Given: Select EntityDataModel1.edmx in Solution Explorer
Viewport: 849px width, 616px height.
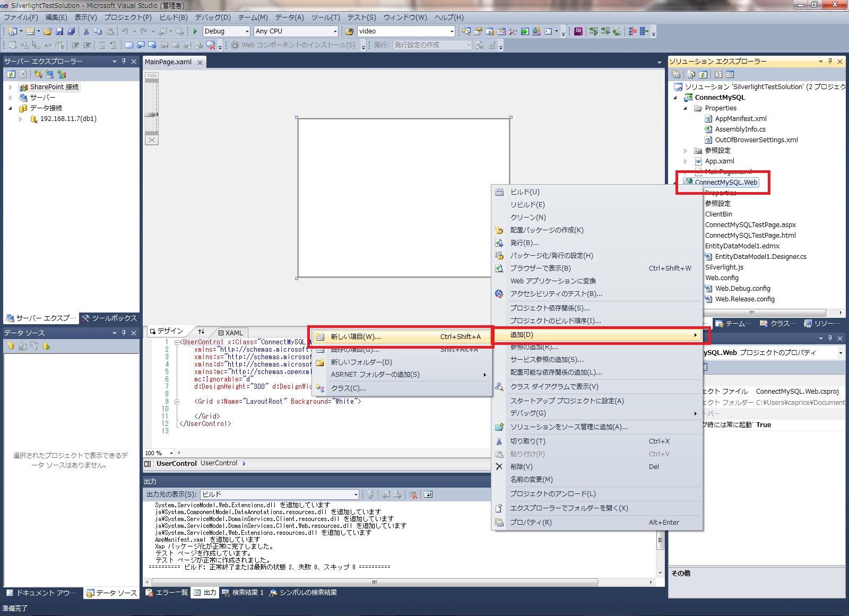Looking at the screenshot, I should click(742, 246).
